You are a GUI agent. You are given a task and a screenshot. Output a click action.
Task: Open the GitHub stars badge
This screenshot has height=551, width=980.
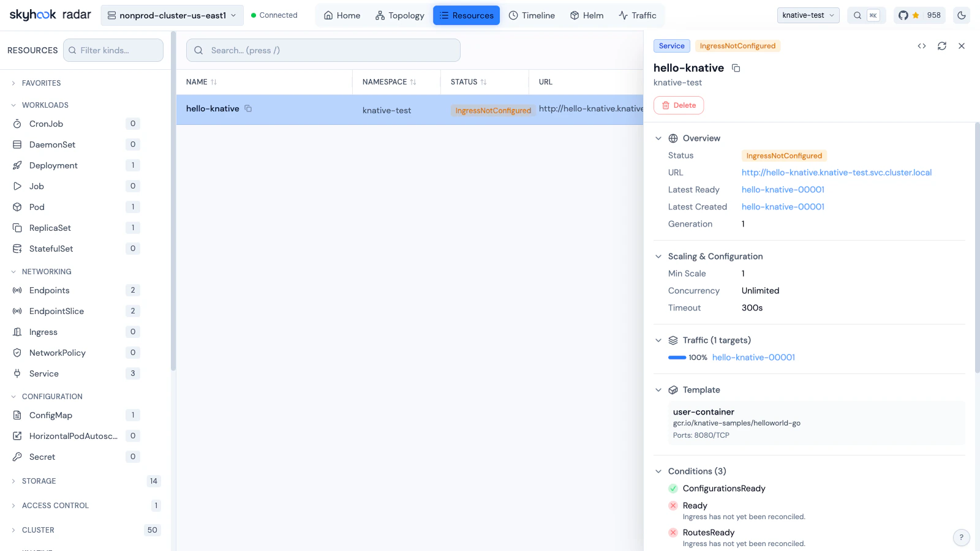(x=919, y=15)
